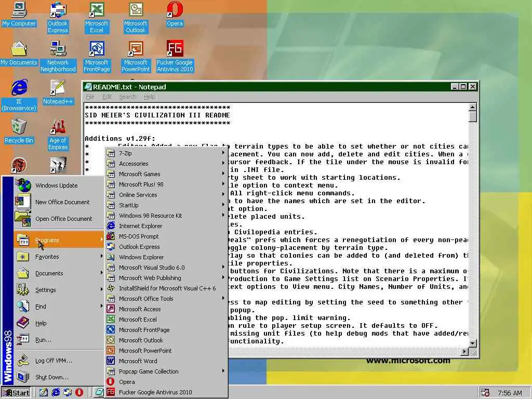
Task: Launch Microsoft PowerPoint from Programs menu
Action: [166, 351]
